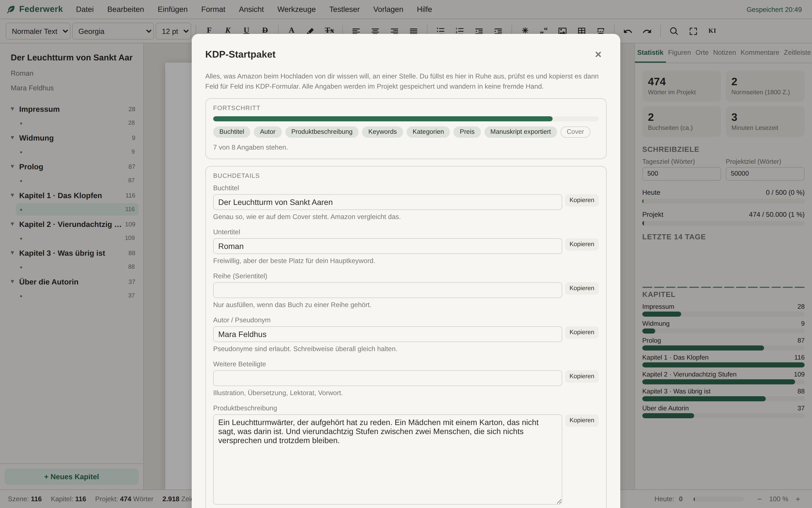Align text left
812x508 pixels.
pos(356,31)
